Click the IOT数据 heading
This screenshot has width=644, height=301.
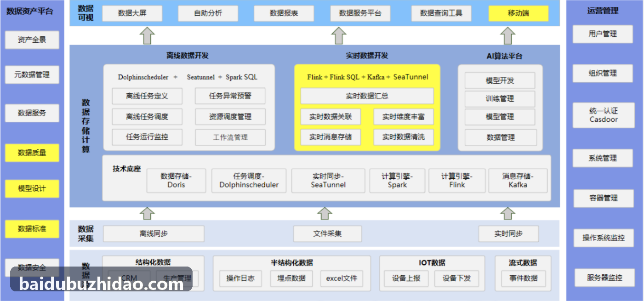click(x=432, y=262)
